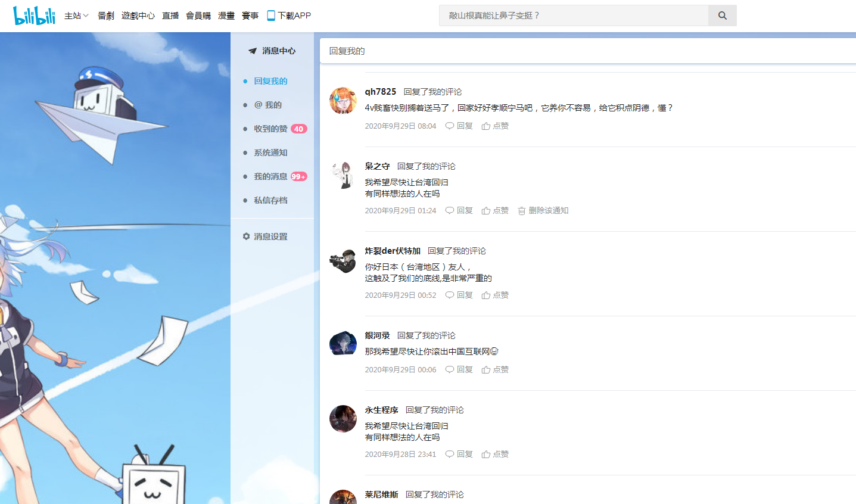Screen dimensions: 856x504
Task: Open 直播 in top navigation
Action: [170, 15]
